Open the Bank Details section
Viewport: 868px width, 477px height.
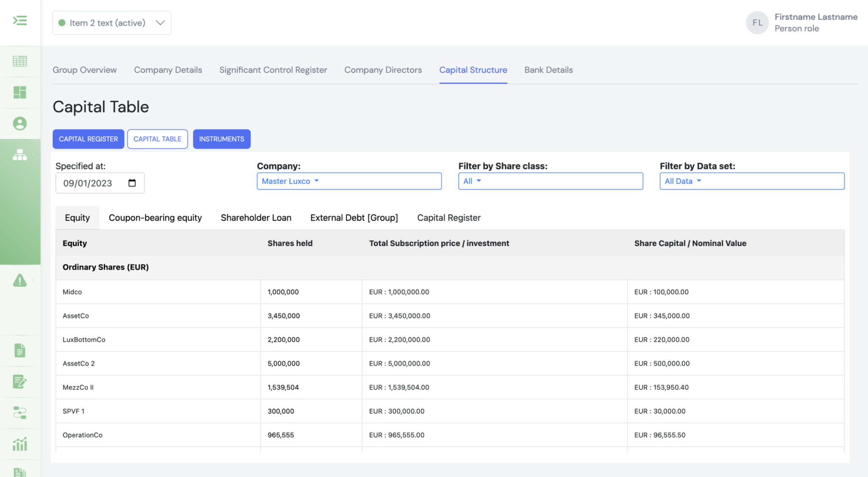548,70
